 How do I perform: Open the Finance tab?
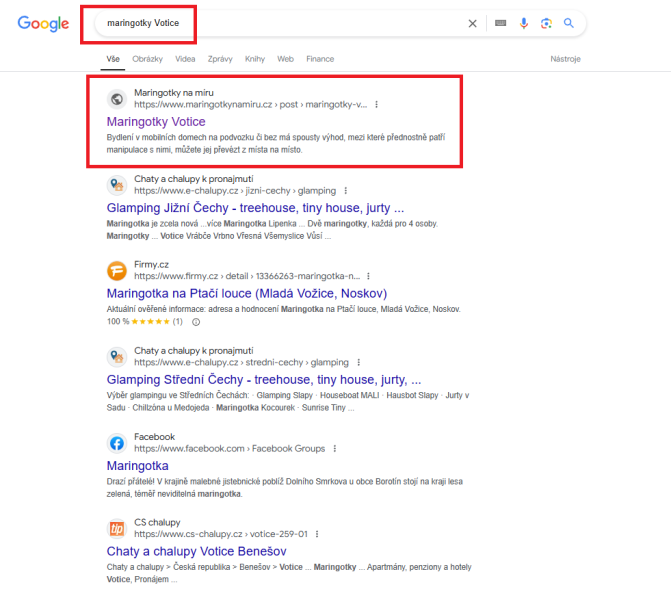coord(320,59)
